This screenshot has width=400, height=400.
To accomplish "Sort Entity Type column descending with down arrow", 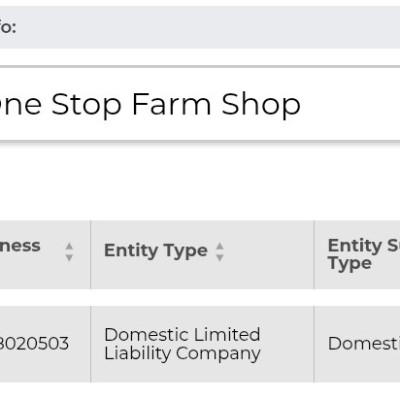I will [220, 258].
